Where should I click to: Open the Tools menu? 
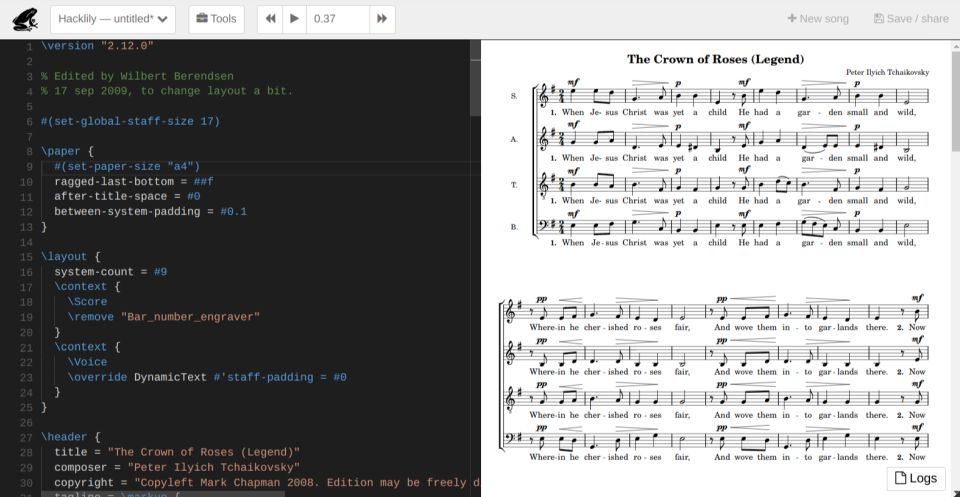point(216,19)
